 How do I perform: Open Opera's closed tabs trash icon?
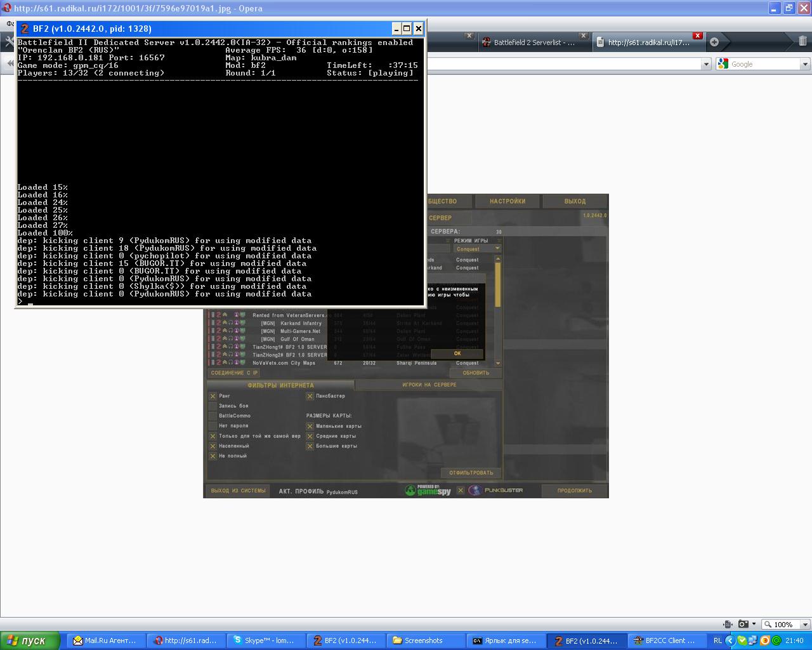(802, 41)
